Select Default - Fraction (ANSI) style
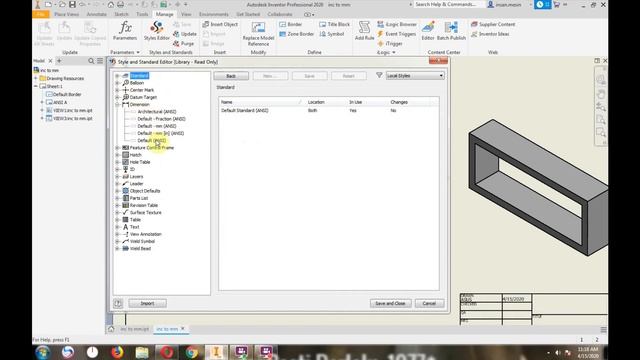The image size is (640, 360). 161,119
